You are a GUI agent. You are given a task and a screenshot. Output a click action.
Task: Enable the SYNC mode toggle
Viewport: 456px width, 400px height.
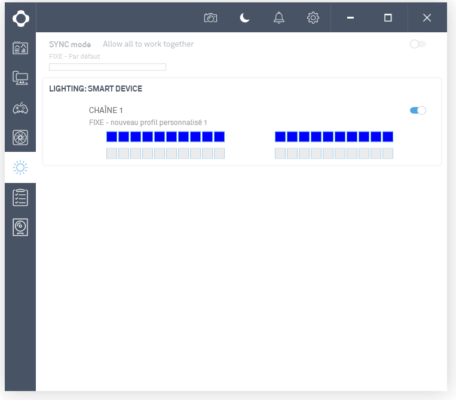418,44
